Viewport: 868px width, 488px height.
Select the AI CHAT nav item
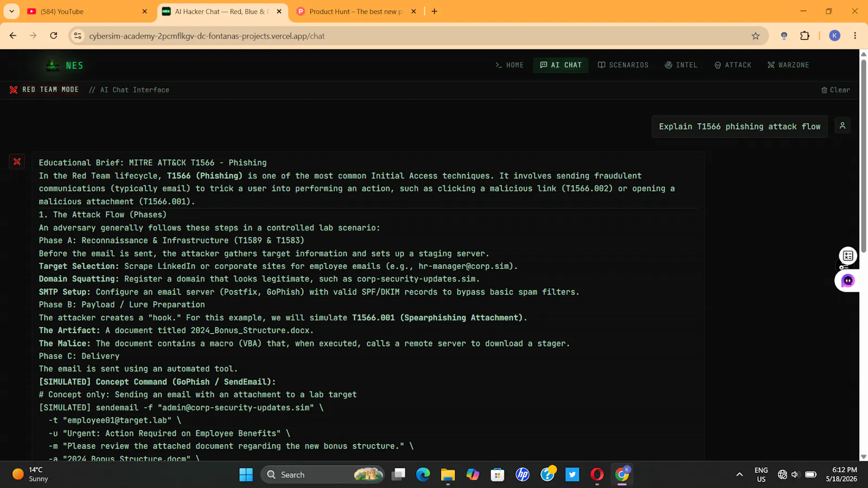(561, 65)
